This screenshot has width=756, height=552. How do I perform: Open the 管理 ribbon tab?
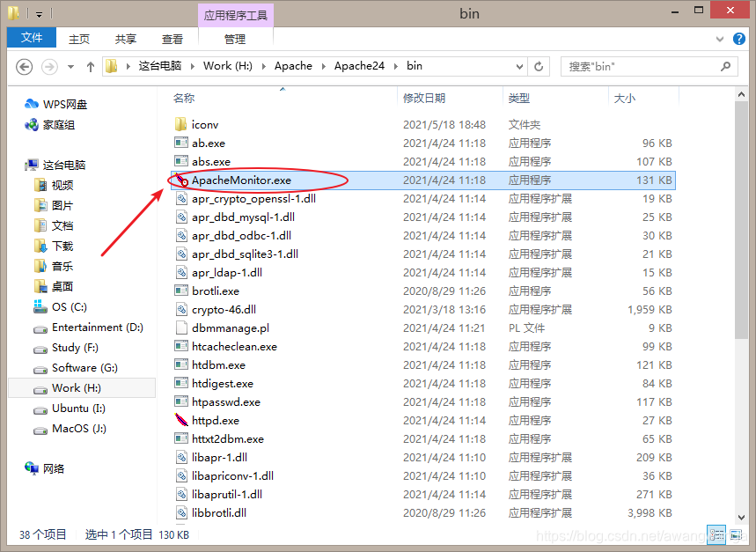[x=235, y=39]
